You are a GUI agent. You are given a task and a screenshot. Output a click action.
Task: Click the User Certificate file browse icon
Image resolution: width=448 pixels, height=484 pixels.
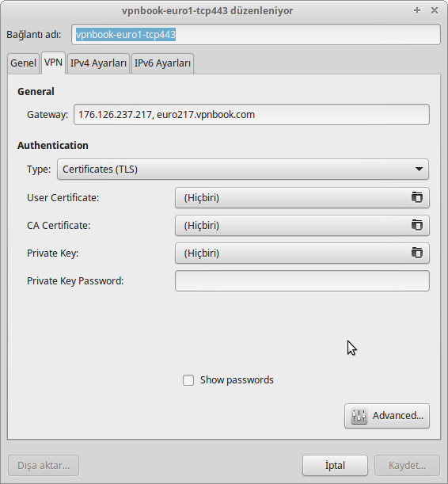click(x=417, y=197)
